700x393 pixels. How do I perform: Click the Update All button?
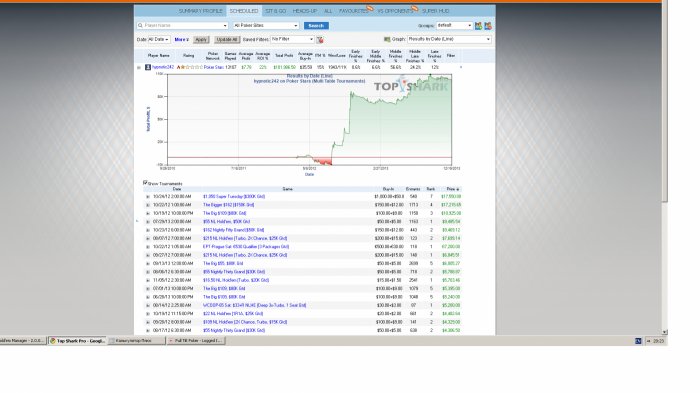(227, 40)
